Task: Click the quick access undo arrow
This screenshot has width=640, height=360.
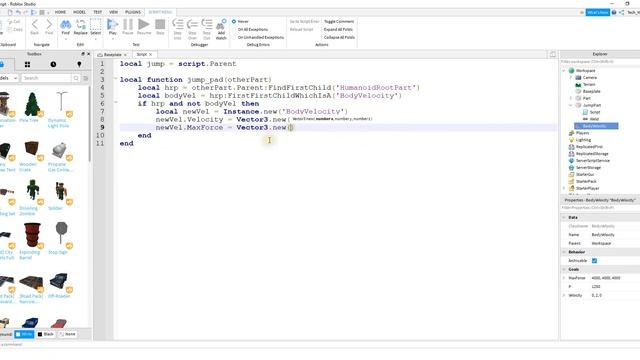Action: point(18,13)
